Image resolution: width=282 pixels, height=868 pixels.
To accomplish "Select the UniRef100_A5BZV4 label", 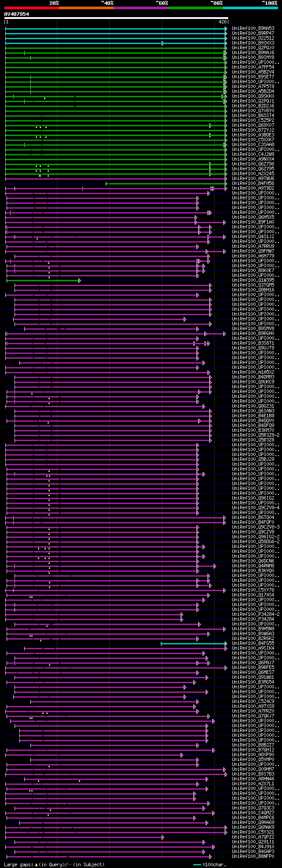I will pyautogui.click(x=253, y=72).
